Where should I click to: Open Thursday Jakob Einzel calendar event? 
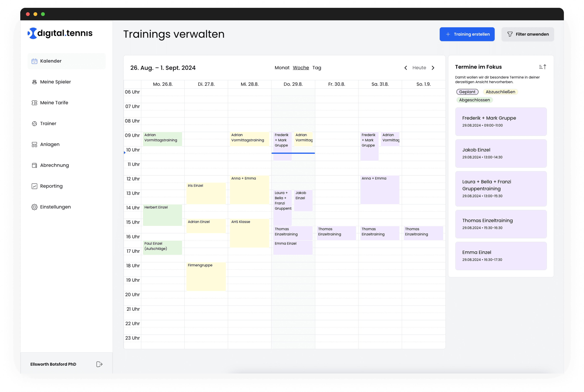click(x=303, y=201)
